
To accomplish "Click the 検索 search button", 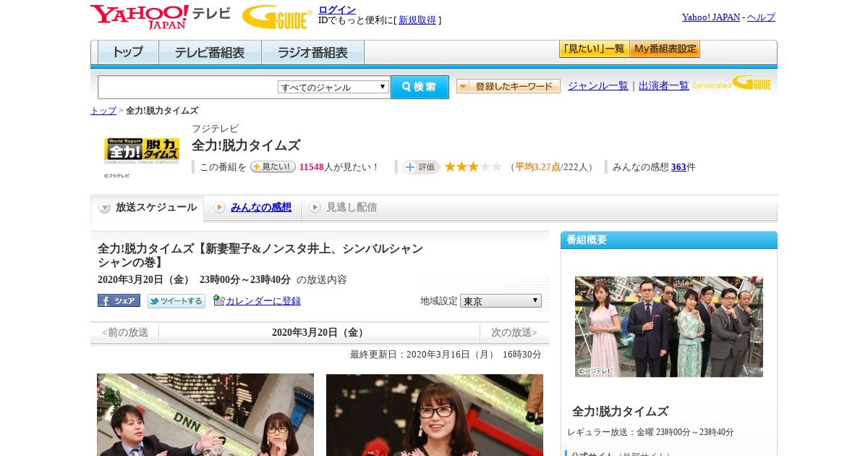I will click(420, 87).
